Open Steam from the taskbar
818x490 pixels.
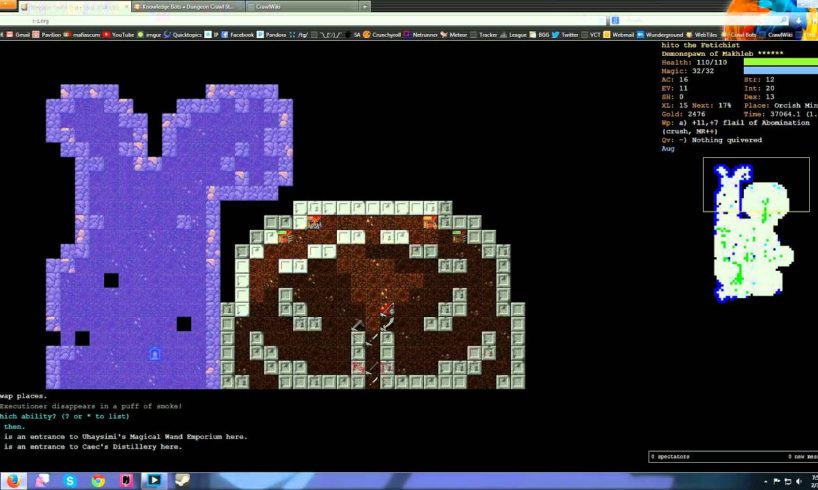182,481
